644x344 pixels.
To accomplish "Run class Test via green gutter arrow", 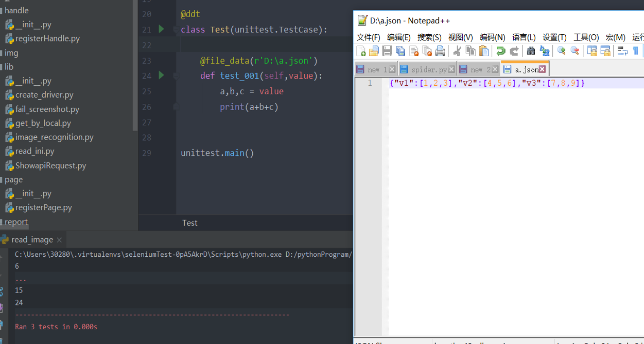I will [161, 29].
